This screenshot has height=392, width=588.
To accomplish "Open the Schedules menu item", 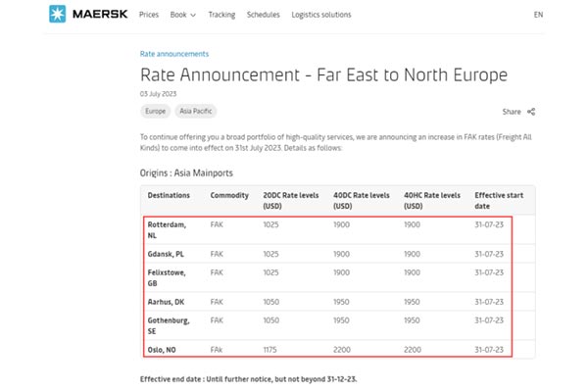I will (x=264, y=15).
